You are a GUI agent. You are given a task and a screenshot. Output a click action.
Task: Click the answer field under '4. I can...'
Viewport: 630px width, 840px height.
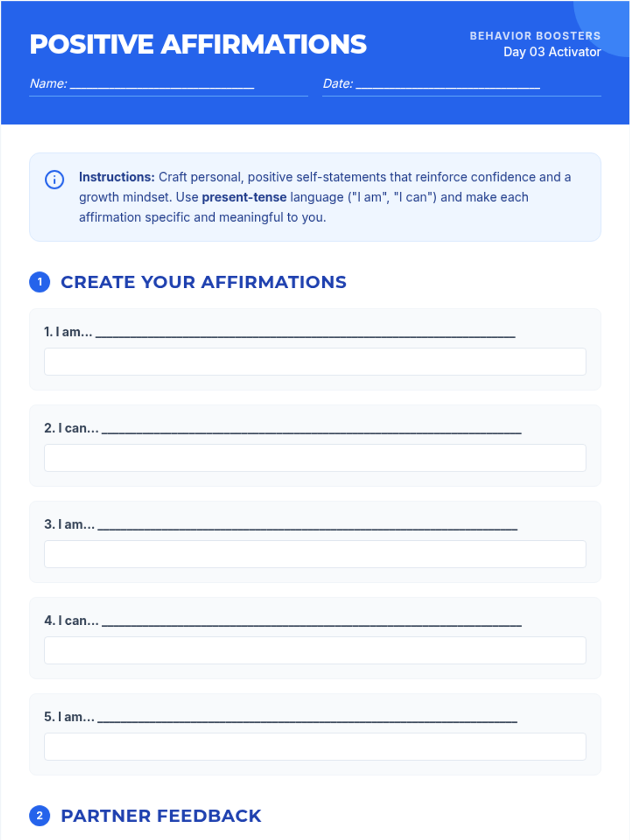[x=315, y=650]
